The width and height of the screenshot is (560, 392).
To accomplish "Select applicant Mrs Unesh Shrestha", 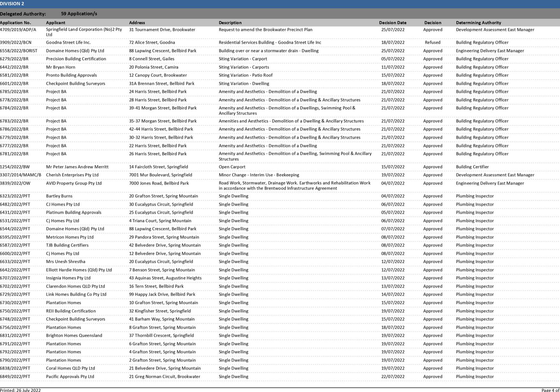I will click(x=65, y=262).
